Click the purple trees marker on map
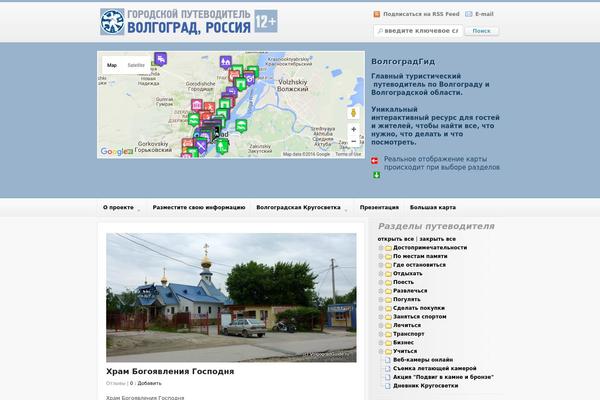Viewport: 600px width, 400px height. [x=225, y=62]
